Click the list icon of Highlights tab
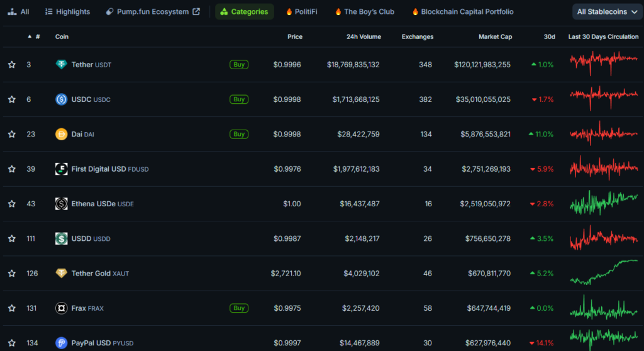This screenshot has height=351, width=644. 48,11
